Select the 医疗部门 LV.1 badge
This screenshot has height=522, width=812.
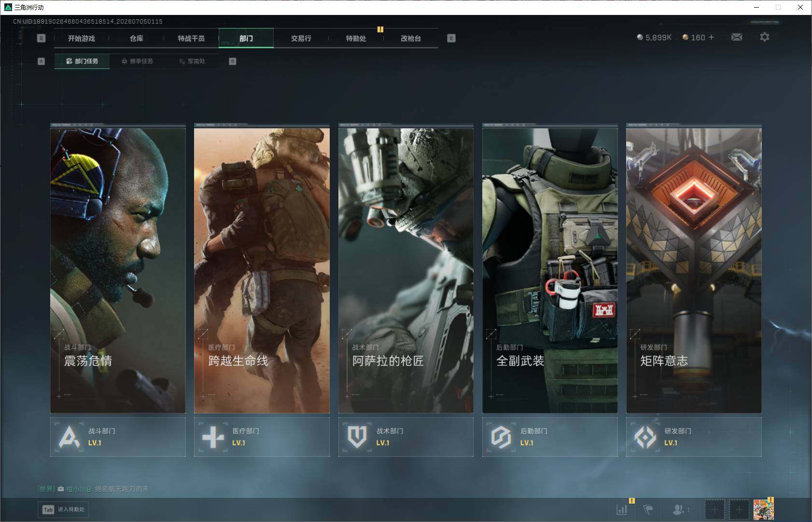click(x=262, y=437)
